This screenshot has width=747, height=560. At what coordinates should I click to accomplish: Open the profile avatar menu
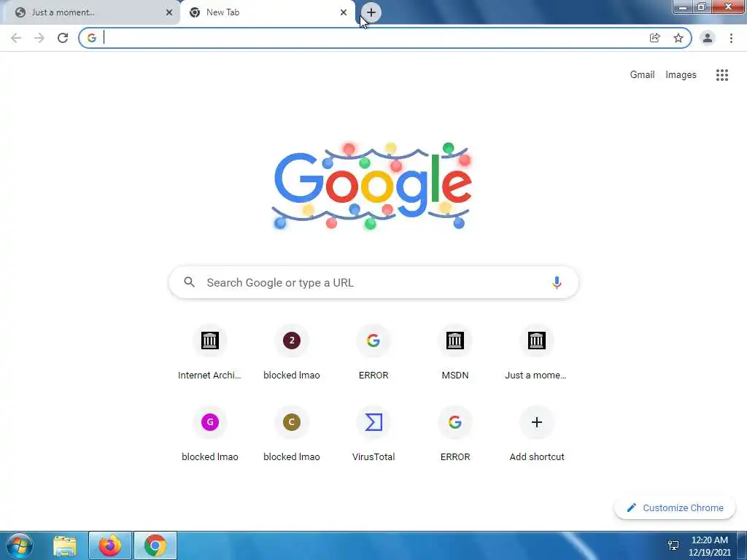(708, 38)
